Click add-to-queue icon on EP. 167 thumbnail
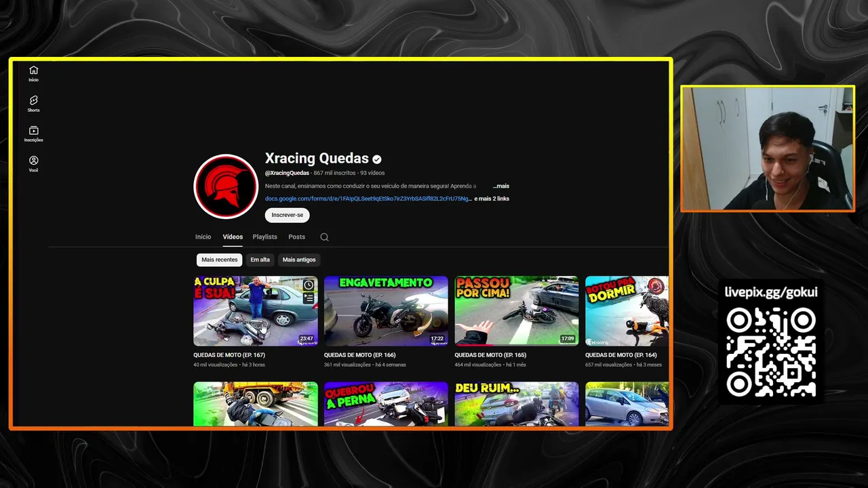This screenshot has height=488, width=868. 309,298
